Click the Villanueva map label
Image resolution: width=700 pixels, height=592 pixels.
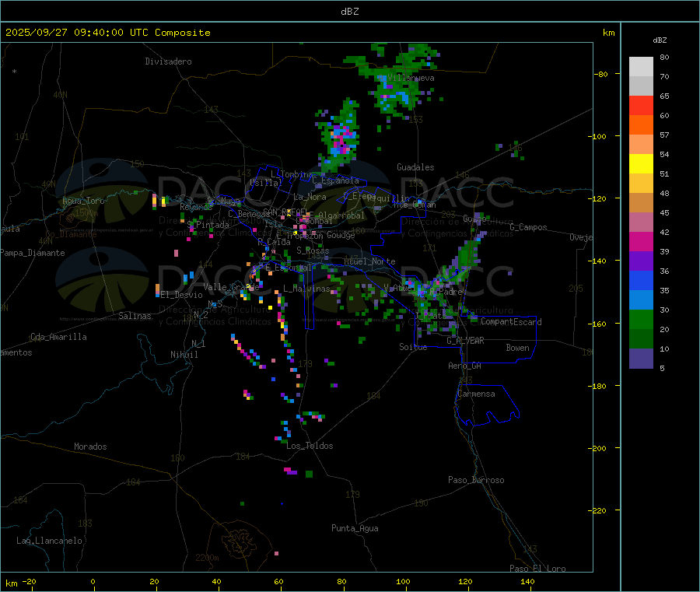[x=410, y=78]
